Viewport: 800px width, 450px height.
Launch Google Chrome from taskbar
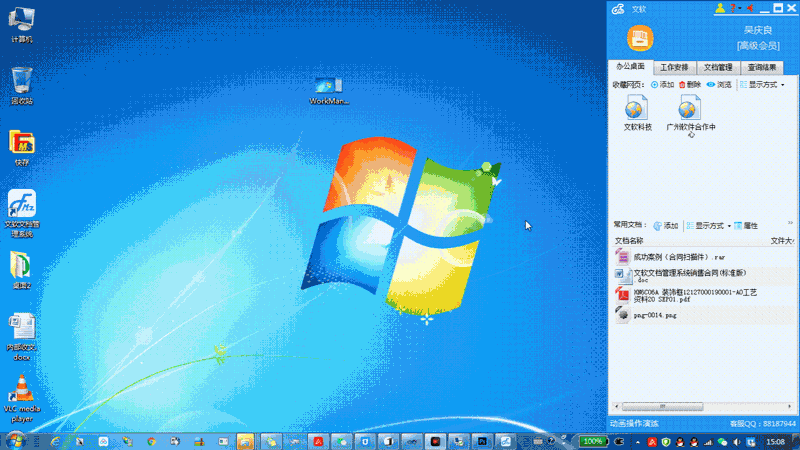(152, 441)
